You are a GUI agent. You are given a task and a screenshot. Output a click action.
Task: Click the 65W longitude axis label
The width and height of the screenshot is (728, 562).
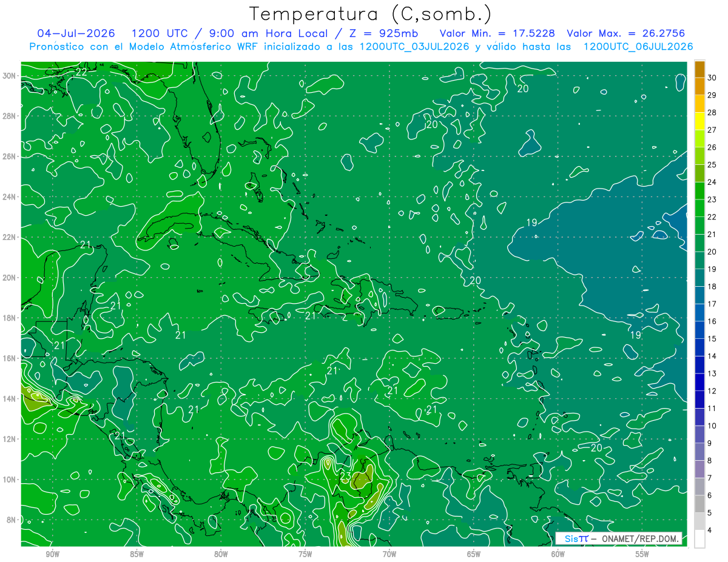[474, 555]
